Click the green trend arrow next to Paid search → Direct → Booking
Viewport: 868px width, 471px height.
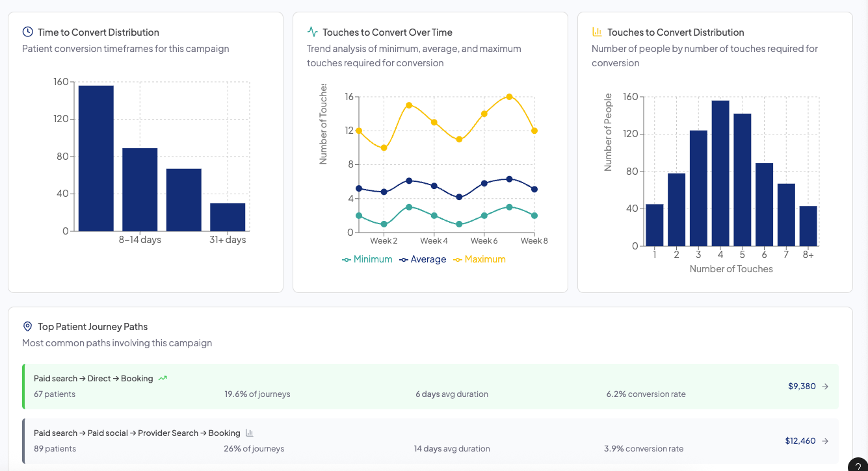coord(163,377)
